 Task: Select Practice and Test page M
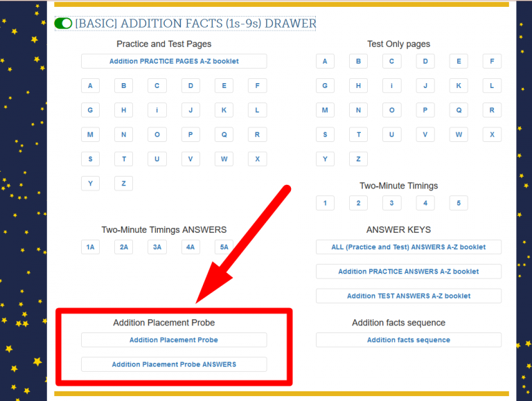click(90, 134)
